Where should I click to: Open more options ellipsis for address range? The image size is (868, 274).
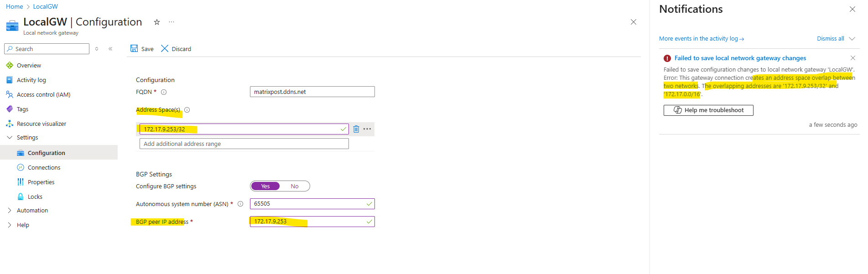367,129
